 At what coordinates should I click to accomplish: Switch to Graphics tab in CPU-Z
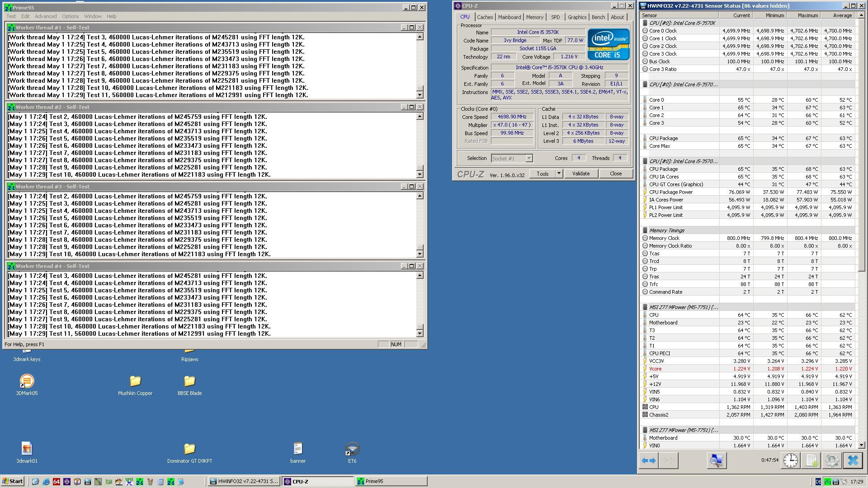[577, 17]
